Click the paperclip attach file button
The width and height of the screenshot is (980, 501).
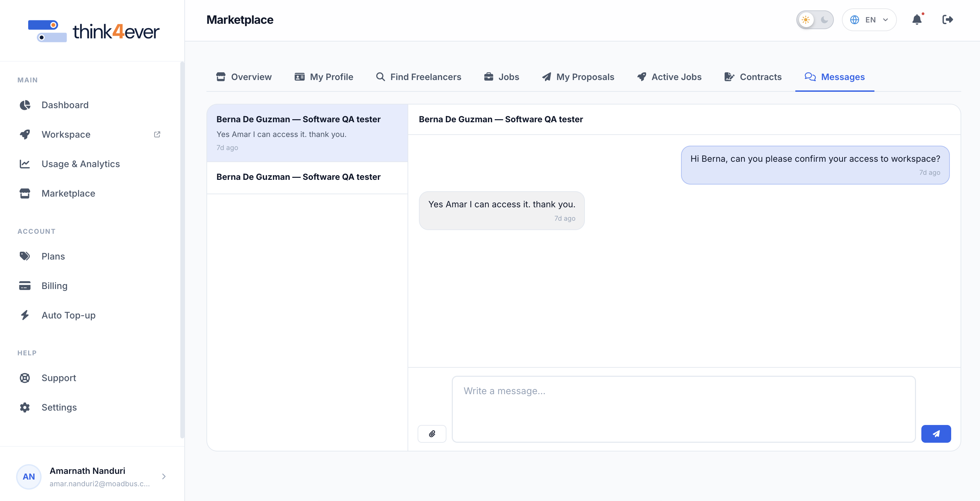pyautogui.click(x=432, y=434)
